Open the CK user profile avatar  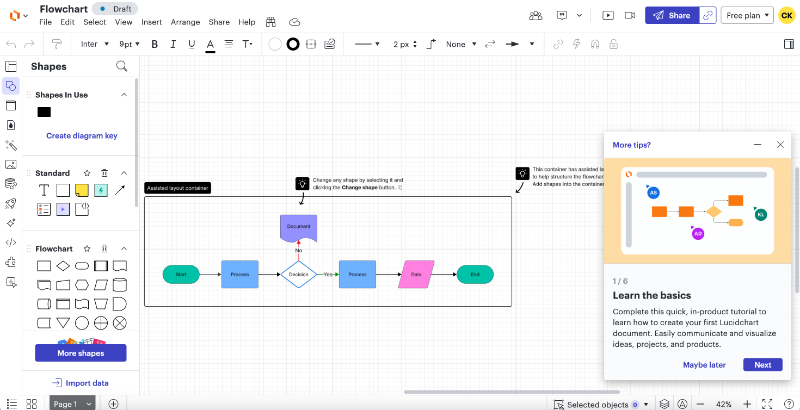786,15
